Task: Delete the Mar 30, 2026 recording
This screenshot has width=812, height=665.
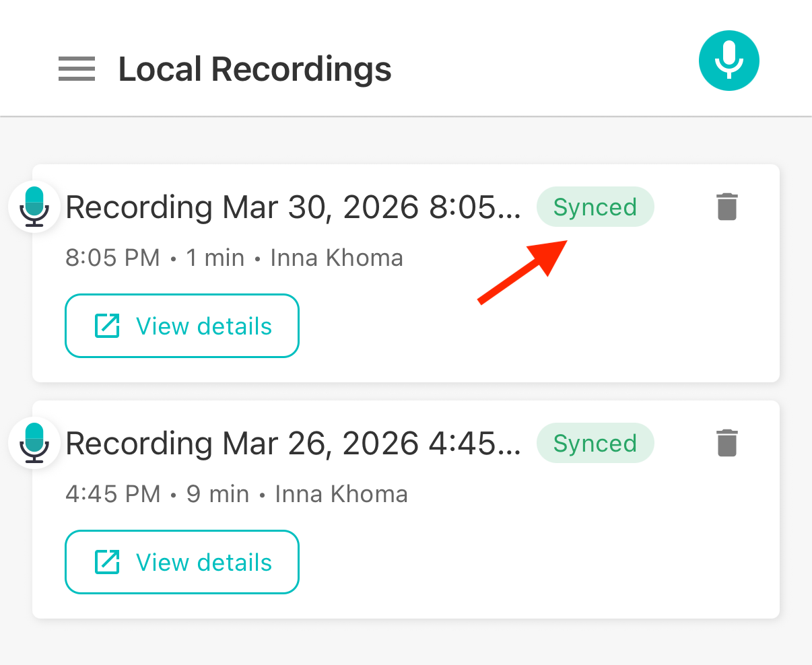Action: coord(726,207)
